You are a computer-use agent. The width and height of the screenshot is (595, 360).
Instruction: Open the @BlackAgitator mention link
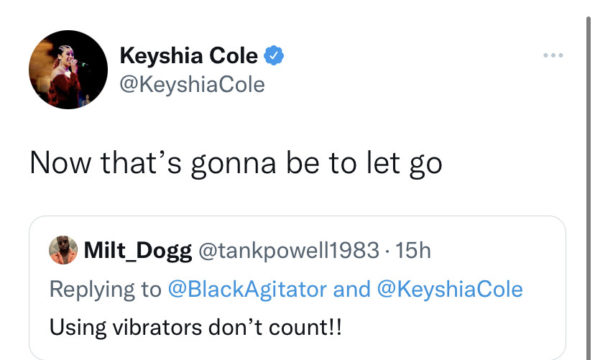[247, 289]
